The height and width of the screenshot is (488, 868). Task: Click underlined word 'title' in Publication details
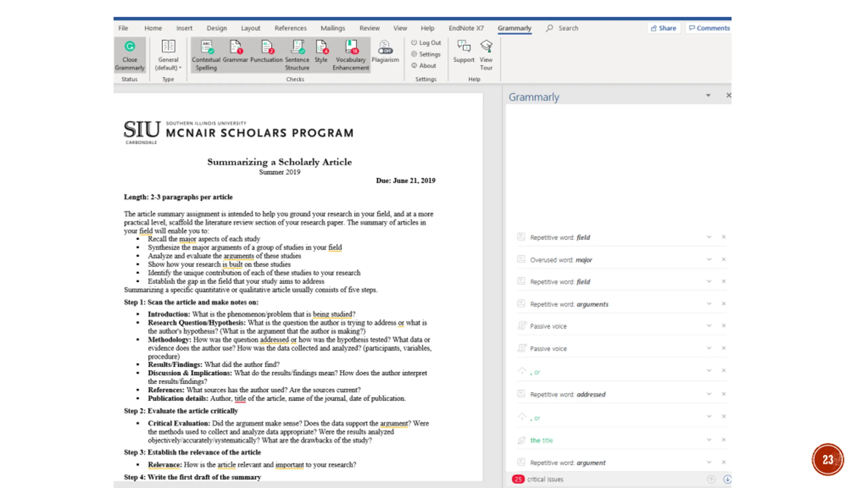(240, 399)
